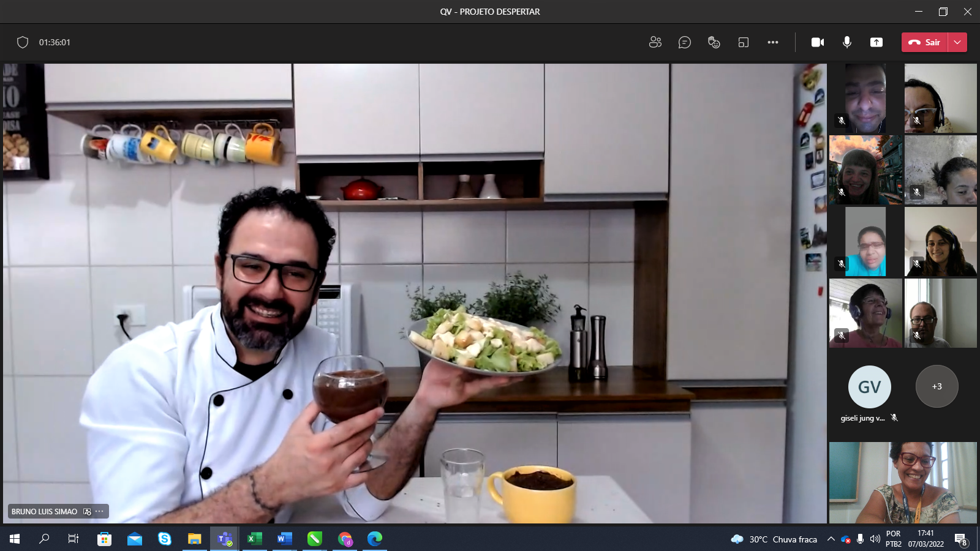Open the three-dots more actions menu

pos(772,42)
